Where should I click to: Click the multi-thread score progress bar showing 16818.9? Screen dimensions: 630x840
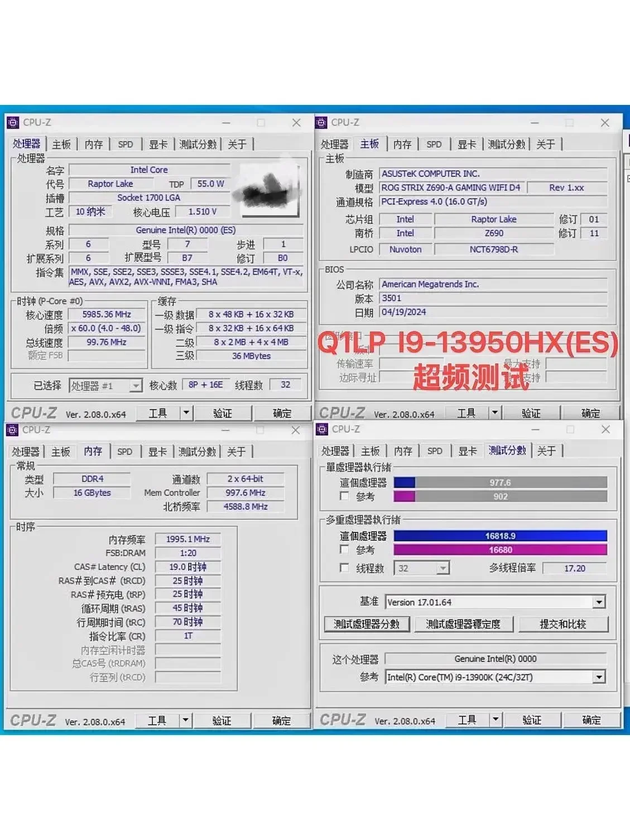(499, 536)
